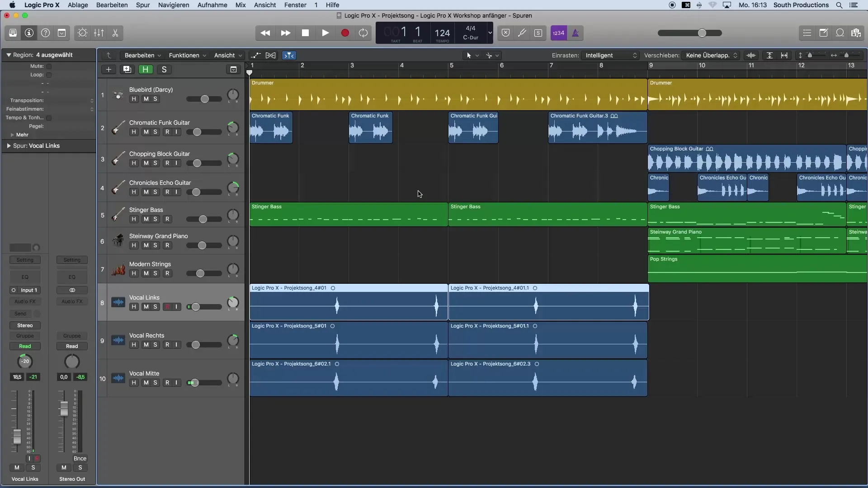Open the LCD display mode dropdown arrow
Screen dimensions: 868x488
[490, 33]
